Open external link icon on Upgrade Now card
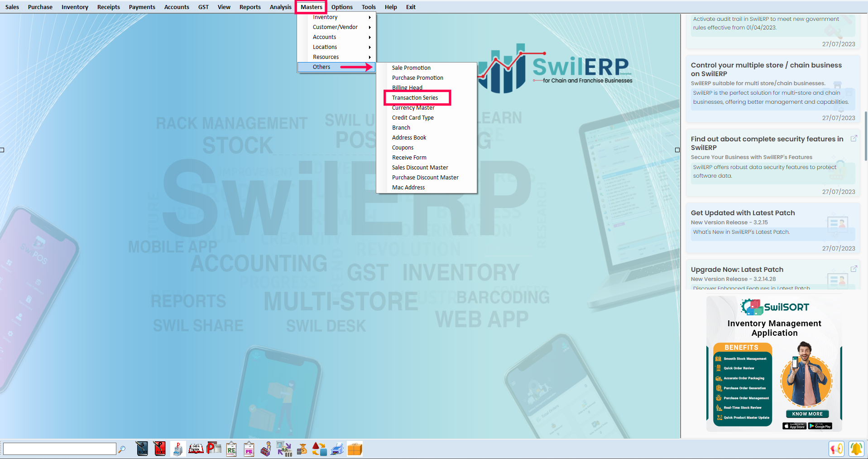The height and width of the screenshot is (459, 868). tap(854, 269)
